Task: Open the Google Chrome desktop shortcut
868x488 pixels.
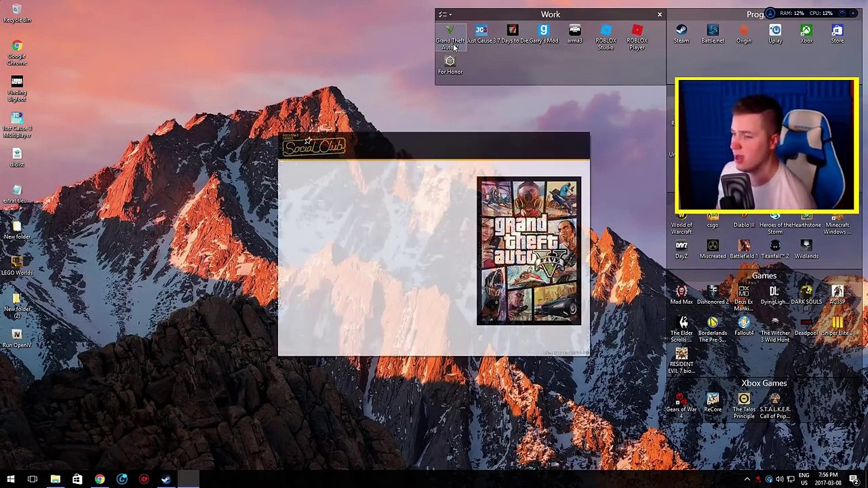Action: (17, 53)
